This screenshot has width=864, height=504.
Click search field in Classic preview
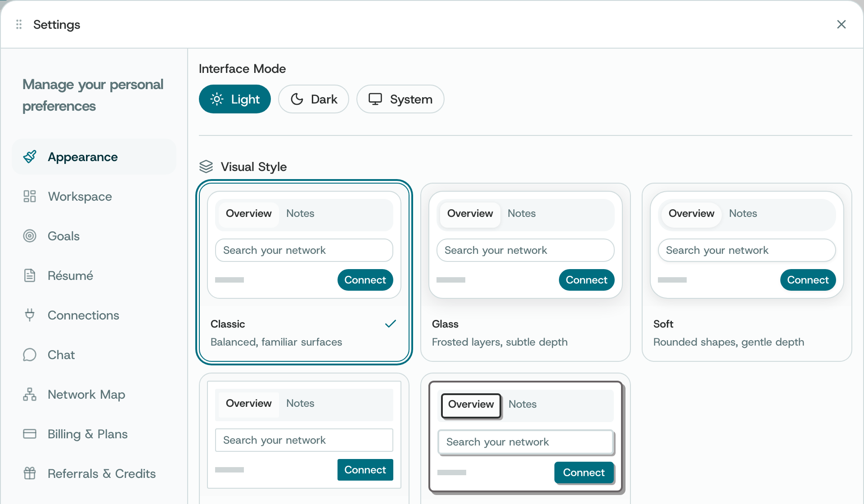(x=304, y=250)
